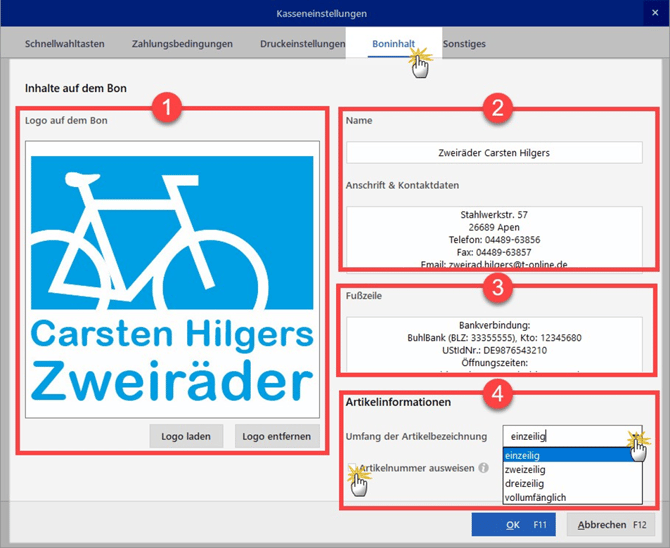Click the Logo entfernen button
This screenshot has height=548, width=670.
click(277, 436)
